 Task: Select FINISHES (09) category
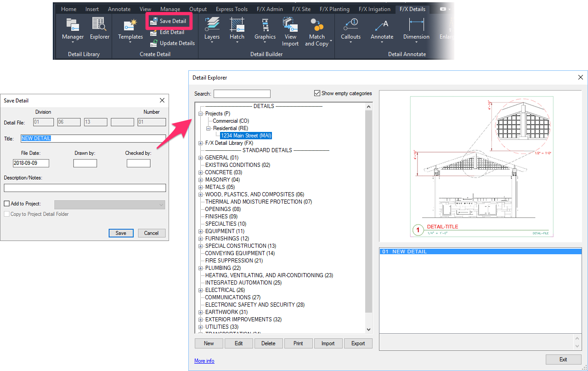coord(221,217)
